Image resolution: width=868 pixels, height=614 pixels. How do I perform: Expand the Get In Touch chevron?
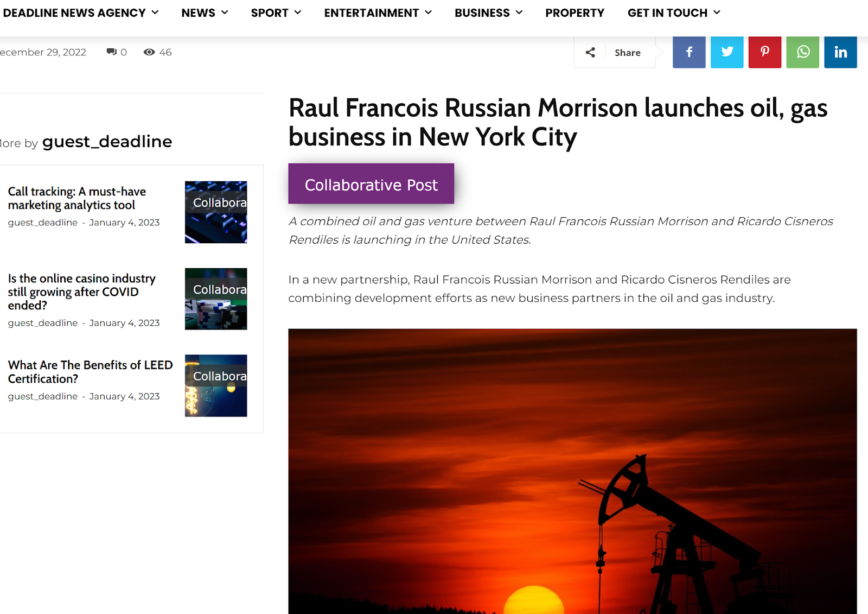coord(717,12)
